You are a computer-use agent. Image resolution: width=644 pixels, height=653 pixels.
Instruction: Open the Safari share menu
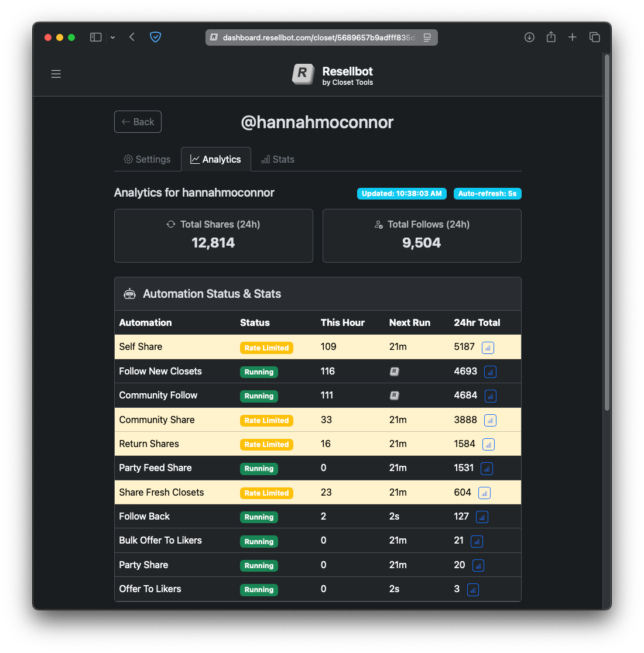pos(551,37)
